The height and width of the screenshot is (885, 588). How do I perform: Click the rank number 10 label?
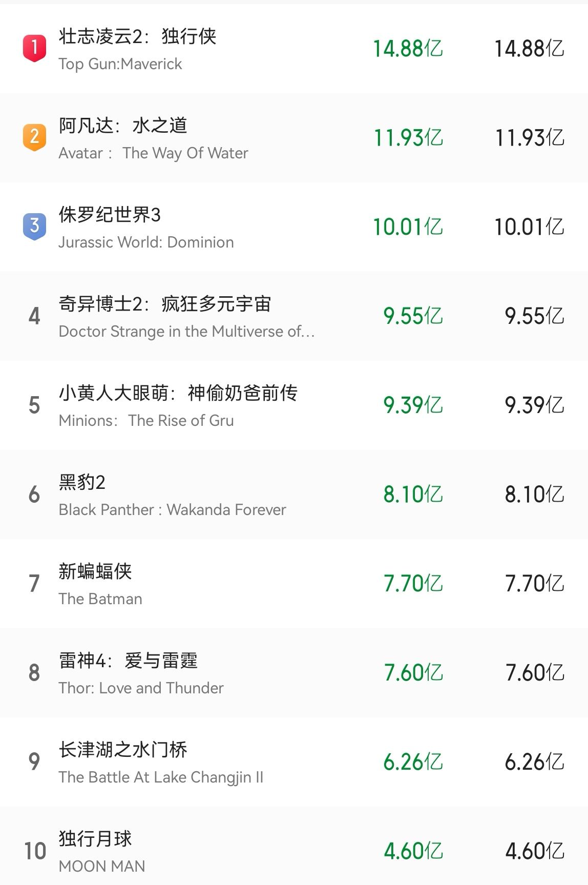tap(35, 851)
